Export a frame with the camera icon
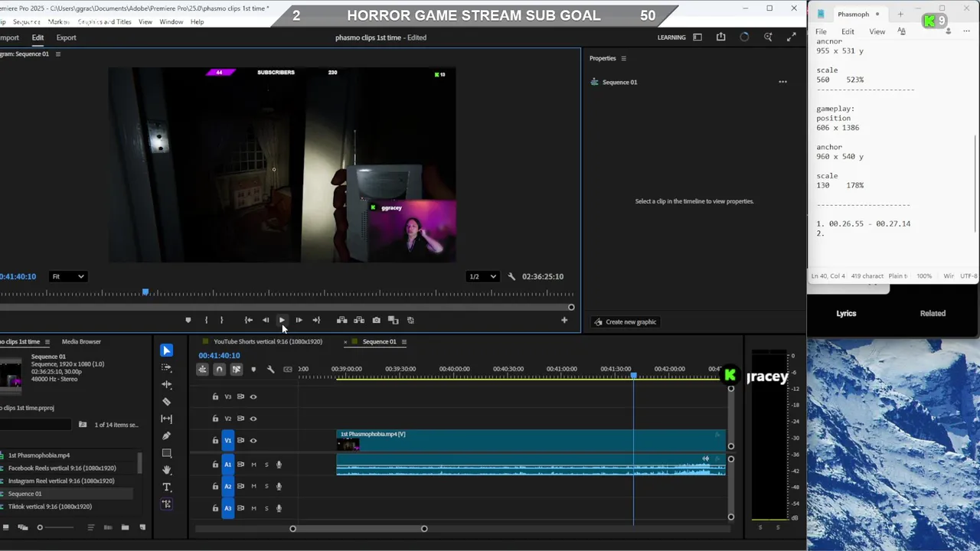The height and width of the screenshot is (551, 980). [x=376, y=320]
